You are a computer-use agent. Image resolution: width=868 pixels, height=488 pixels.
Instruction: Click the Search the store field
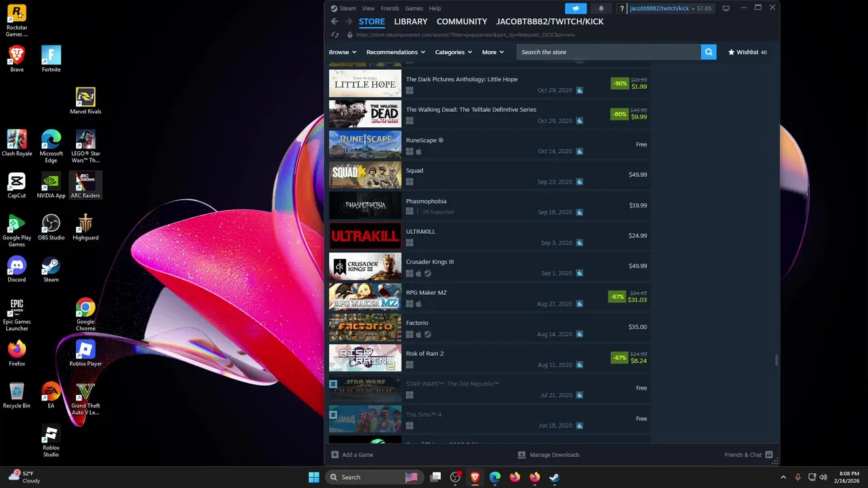(608, 52)
